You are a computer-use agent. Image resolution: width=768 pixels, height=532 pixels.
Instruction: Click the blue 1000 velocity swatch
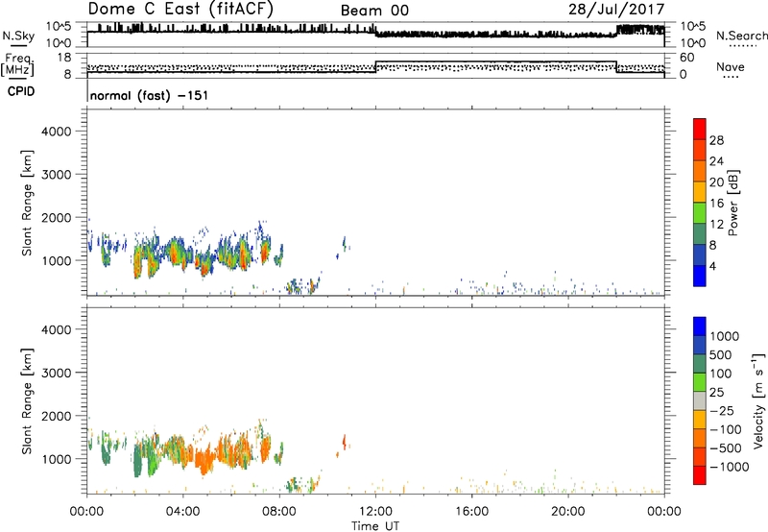coord(700,326)
